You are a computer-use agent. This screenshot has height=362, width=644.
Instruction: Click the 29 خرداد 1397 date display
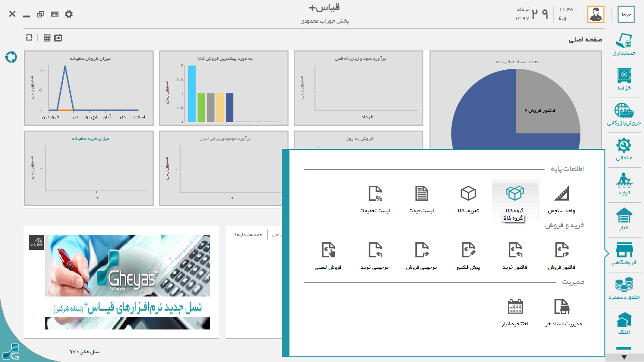532,14
